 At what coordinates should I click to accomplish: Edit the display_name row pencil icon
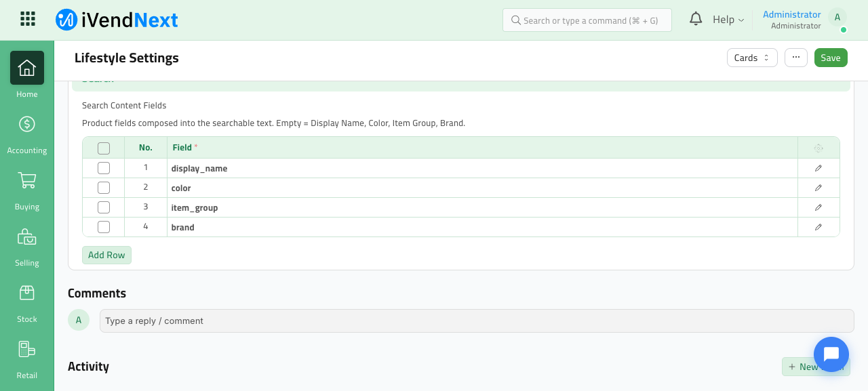(x=818, y=168)
